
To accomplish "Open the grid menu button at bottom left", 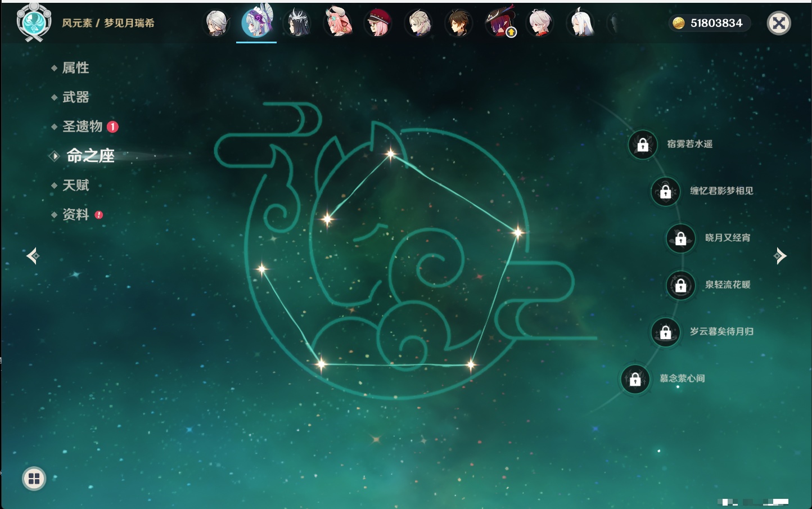I will (34, 479).
